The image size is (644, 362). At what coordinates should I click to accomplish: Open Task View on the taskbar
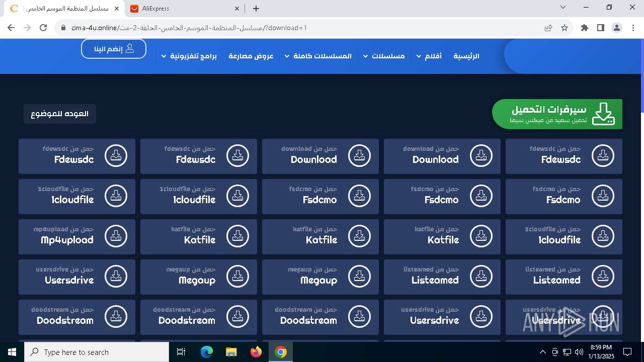[x=181, y=352]
